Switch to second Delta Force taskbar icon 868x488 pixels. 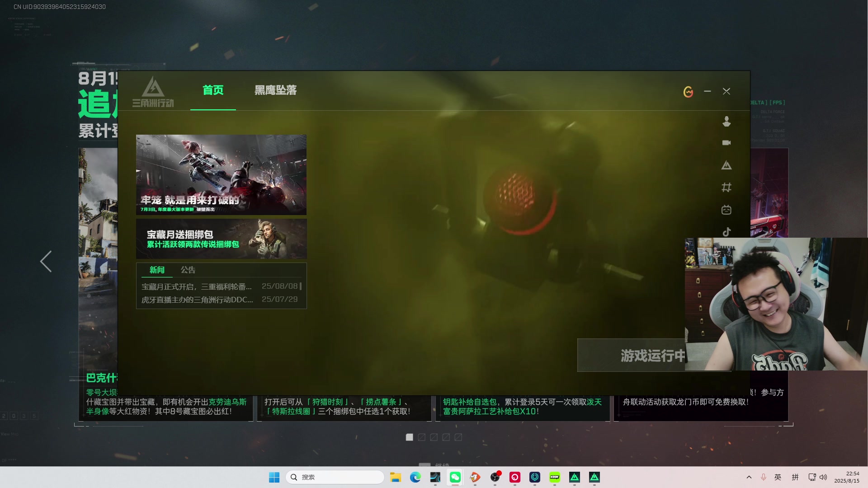click(594, 477)
